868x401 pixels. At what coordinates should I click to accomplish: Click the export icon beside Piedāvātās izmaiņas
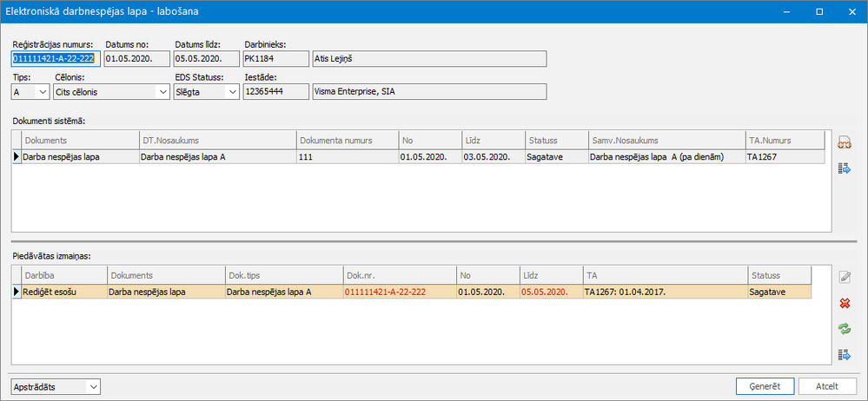(x=843, y=354)
